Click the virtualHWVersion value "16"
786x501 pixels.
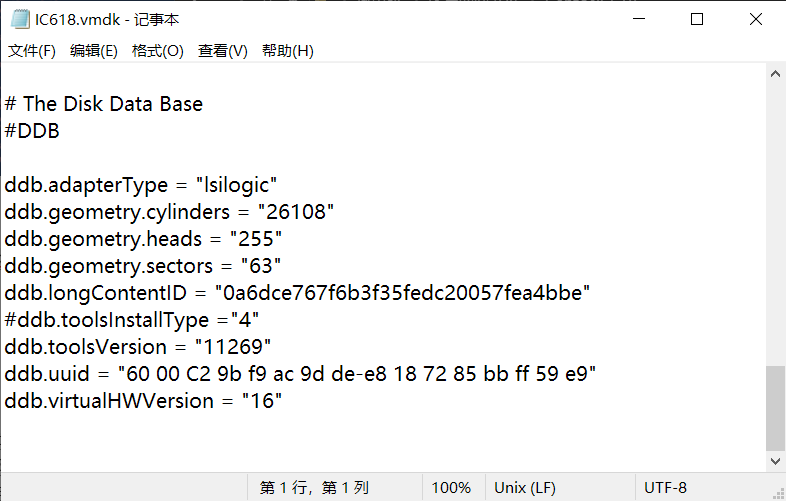(262, 401)
